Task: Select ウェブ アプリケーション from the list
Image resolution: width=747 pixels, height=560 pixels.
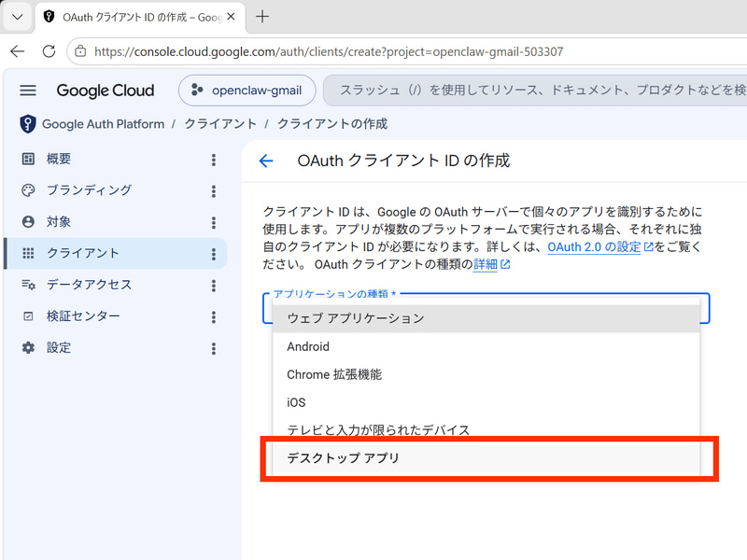Action: tap(486, 318)
